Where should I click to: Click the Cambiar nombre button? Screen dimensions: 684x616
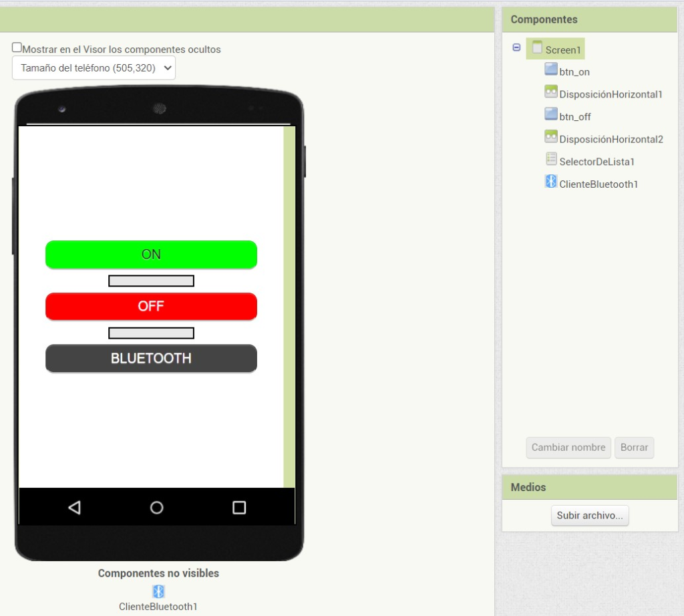point(568,448)
